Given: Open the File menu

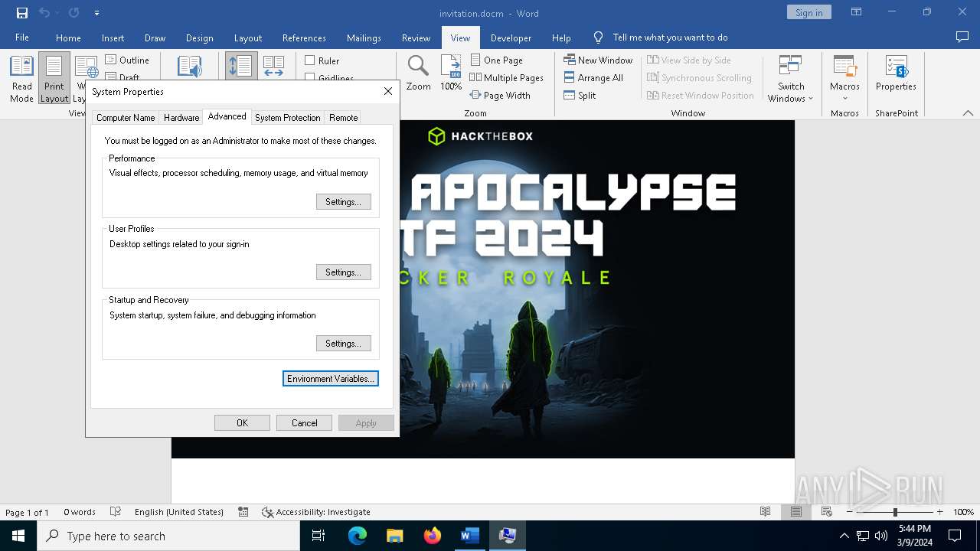Looking at the screenshot, I should point(22,37).
